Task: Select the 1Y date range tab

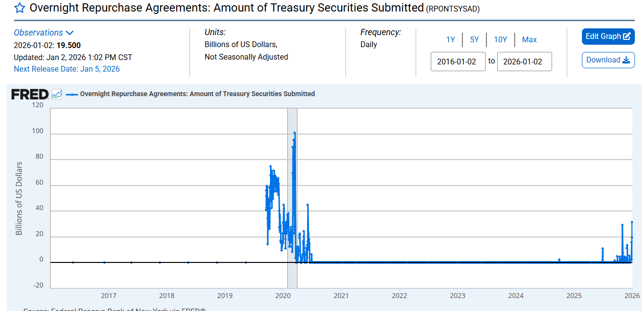Action: point(451,39)
